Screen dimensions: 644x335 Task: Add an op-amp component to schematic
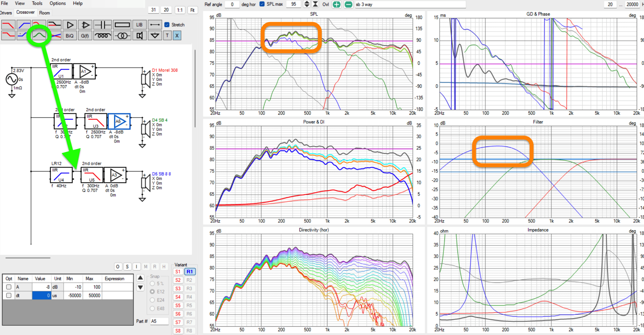(x=85, y=25)
